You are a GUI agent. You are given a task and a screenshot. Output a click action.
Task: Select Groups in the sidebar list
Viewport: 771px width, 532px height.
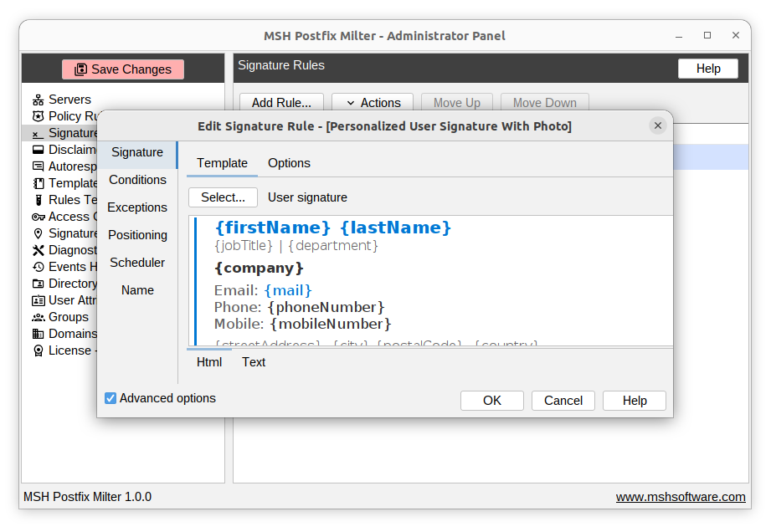[x=69, y=317]
